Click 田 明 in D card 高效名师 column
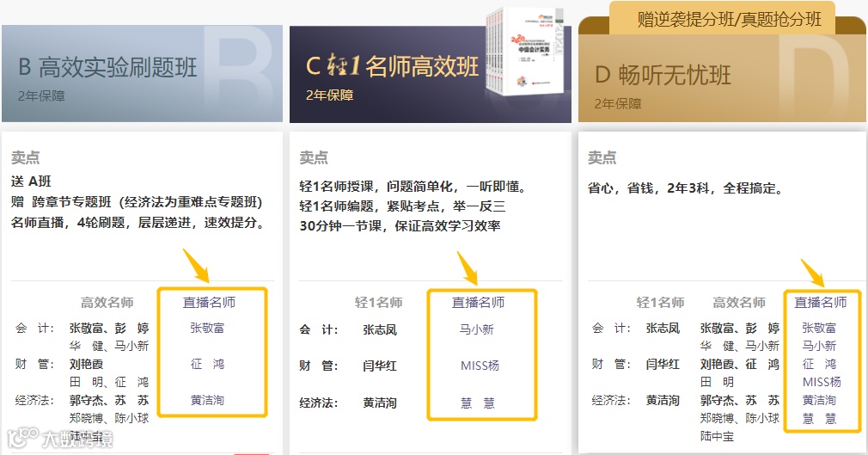868x455 pixels. 717,382
